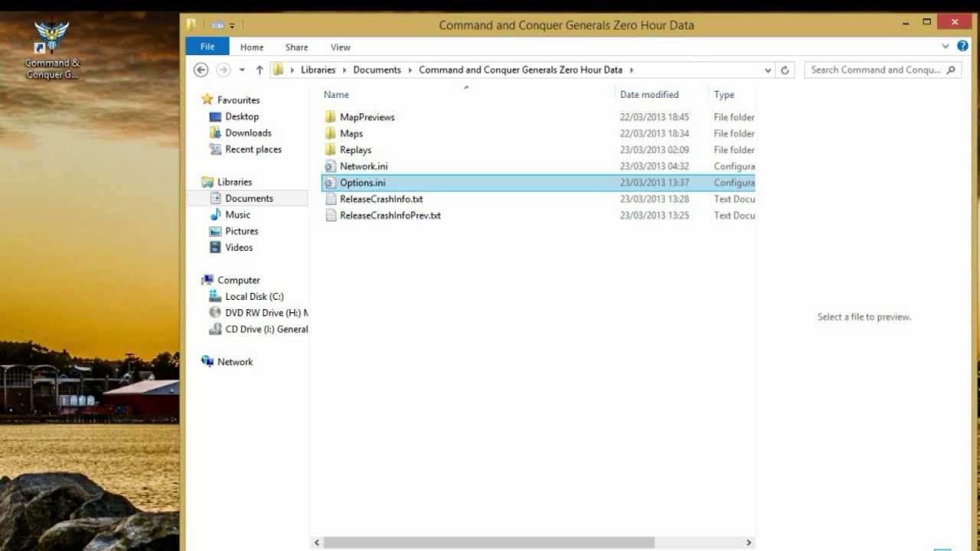Click the Quick Access properties icon in title bar
Image resolution: width=980 pixels, height=551 pixels.
click(x=217, y=25)
